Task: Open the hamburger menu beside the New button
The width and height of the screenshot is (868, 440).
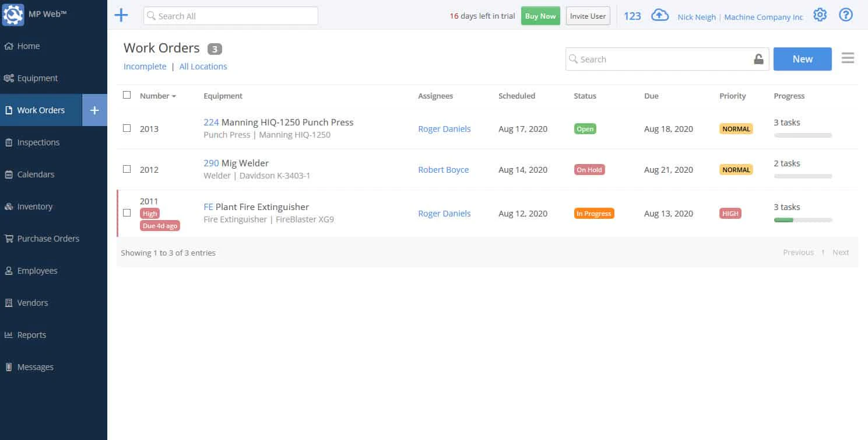Action: point(848,58)
